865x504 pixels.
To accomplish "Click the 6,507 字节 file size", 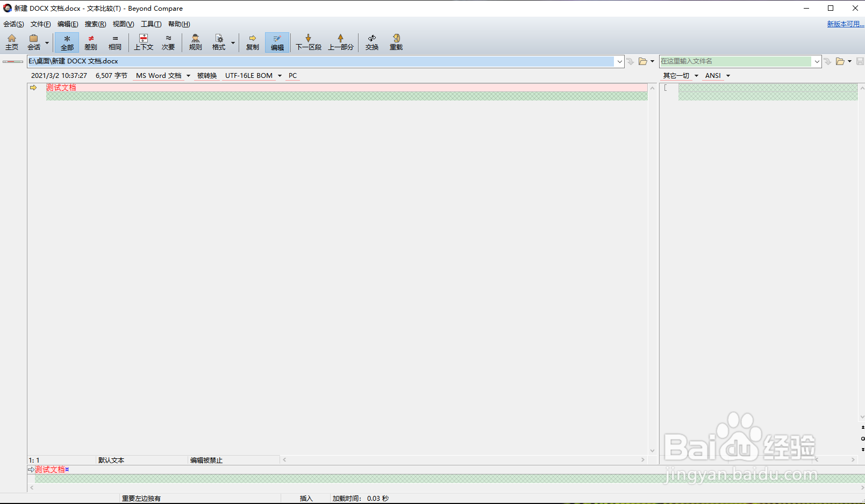I will [111, 76].
